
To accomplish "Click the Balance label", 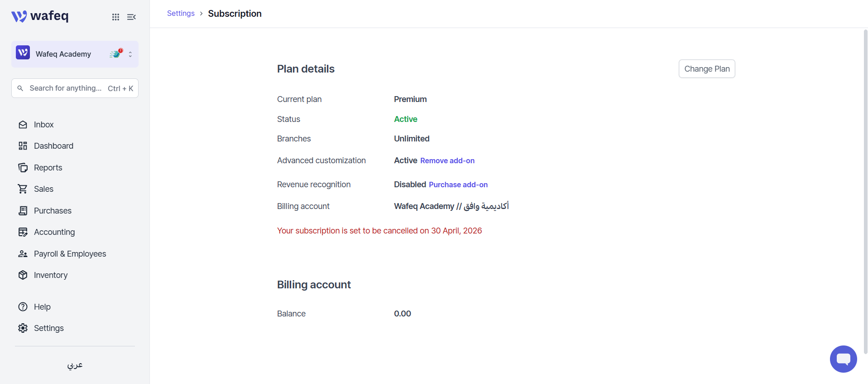I will [x=291, y=314].
